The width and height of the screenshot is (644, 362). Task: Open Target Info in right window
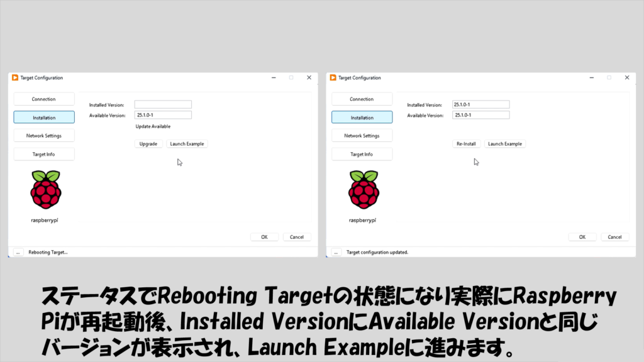pos(362,155)
